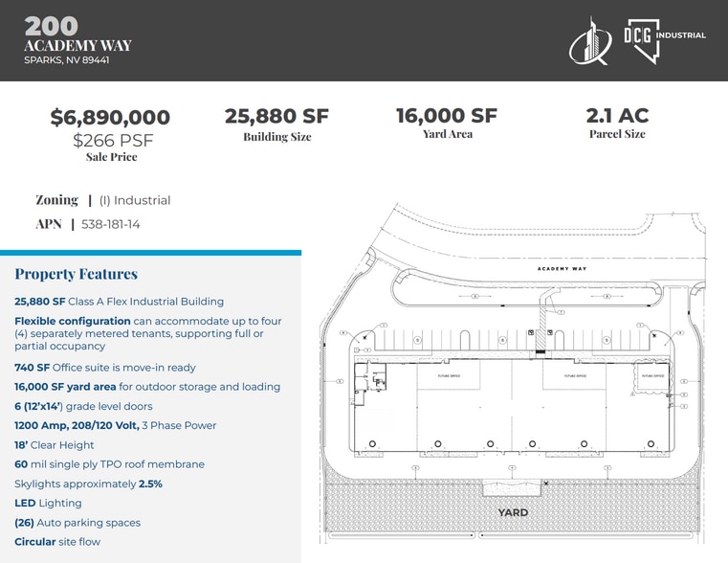Click the YARD label on the site plan
The height and width of the screenshot is (563, 728).
click(x=513, y=512)
